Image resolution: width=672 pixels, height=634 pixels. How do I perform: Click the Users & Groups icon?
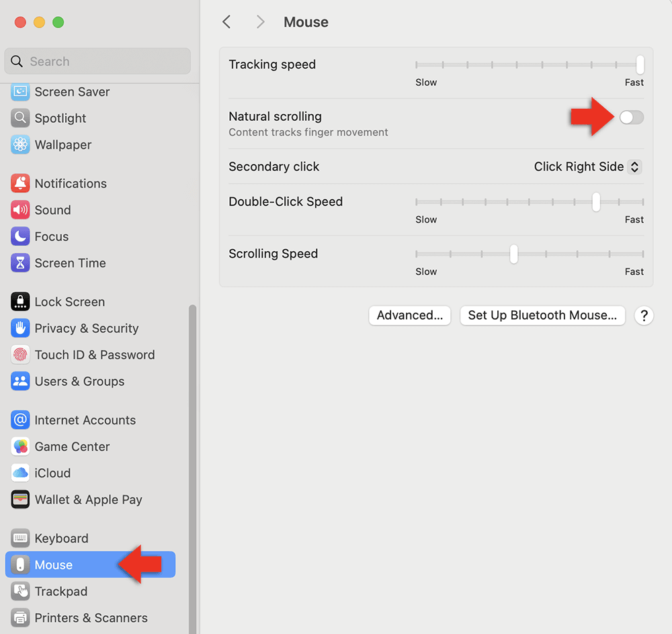(x=20, y=381)
